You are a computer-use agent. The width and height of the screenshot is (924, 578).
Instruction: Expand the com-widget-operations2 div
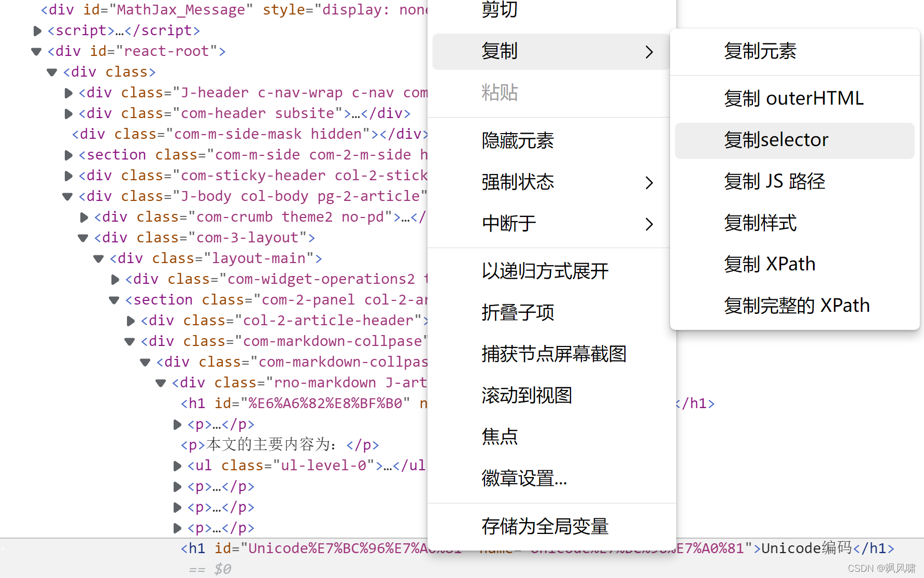pos(115,280)
